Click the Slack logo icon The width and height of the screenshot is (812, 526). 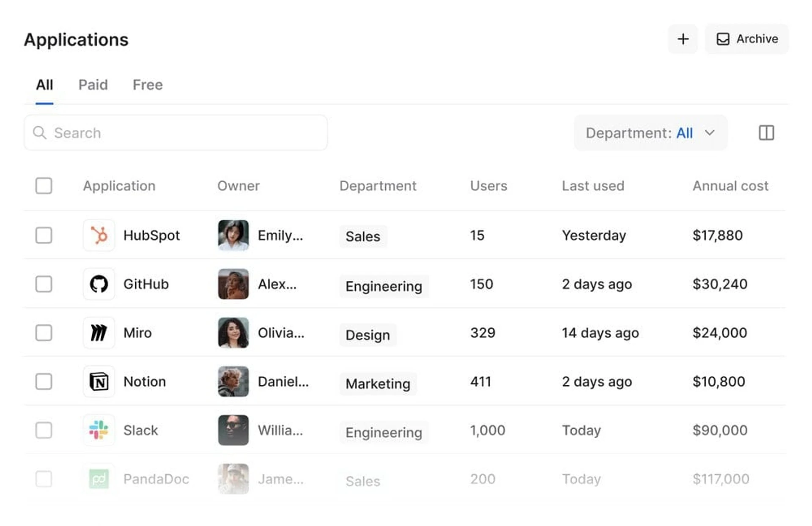click(x=99, y=430)
